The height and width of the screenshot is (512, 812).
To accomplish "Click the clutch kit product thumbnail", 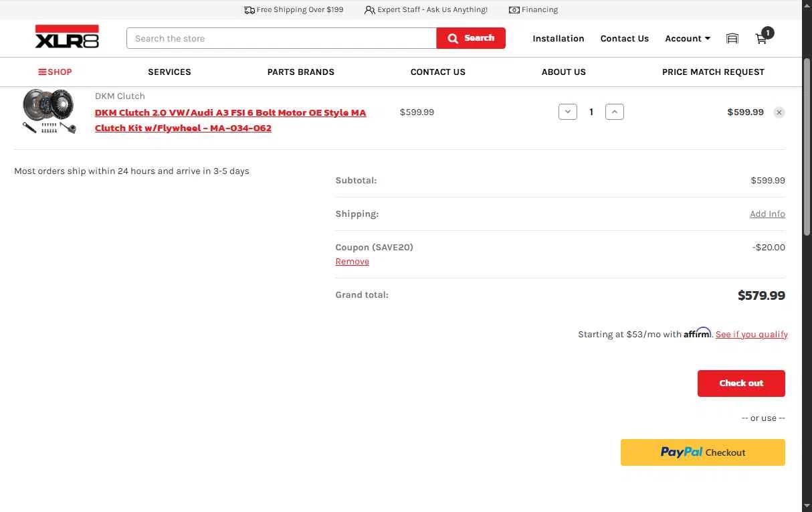I will pos(49,112).
